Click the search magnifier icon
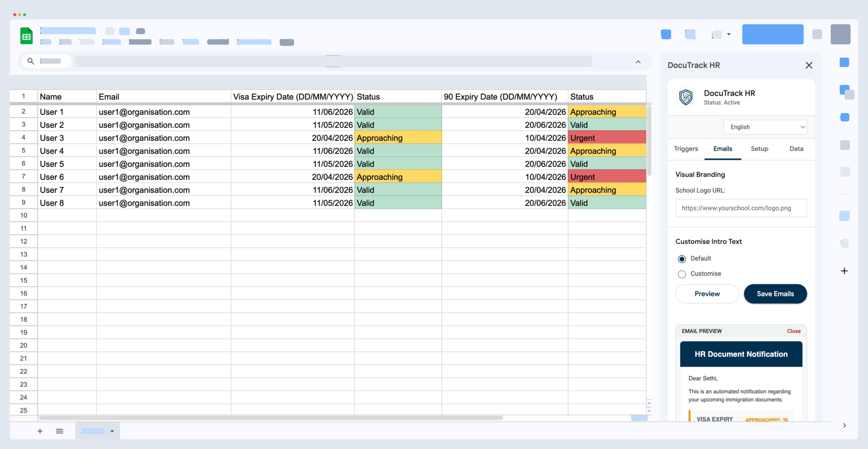 click(31, 61)
